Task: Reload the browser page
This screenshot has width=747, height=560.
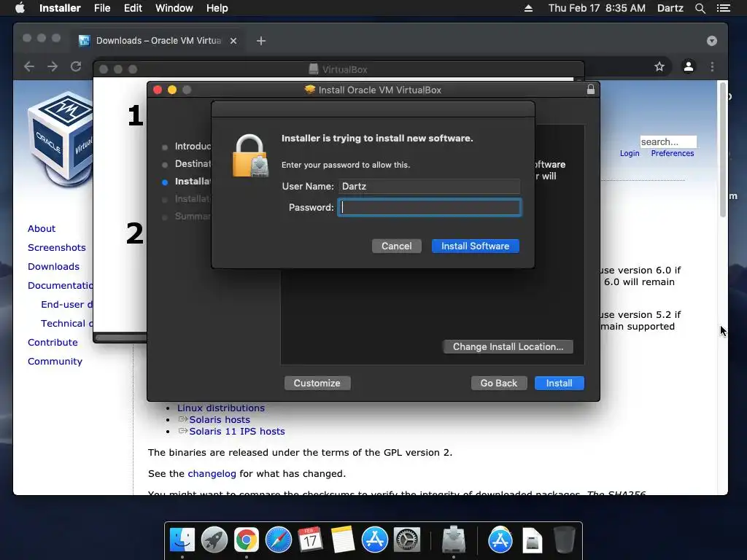Action: pyautogui.click(x=76, y=66)
